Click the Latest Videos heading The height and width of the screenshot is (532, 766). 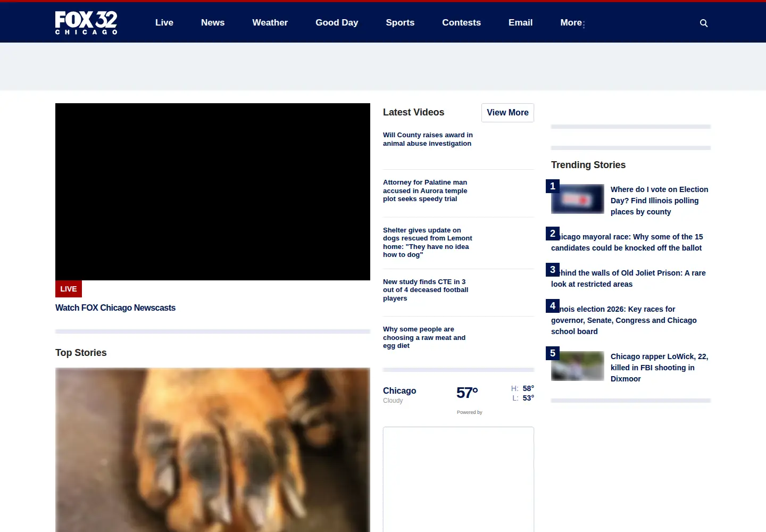[x=413, y=112]
